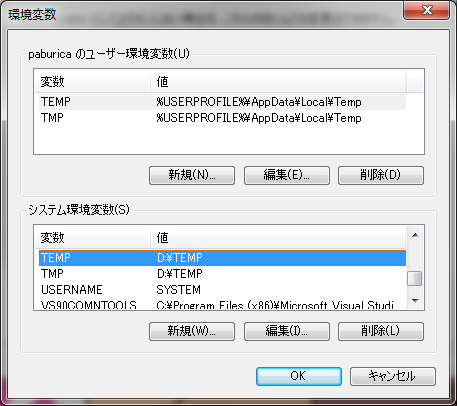Click the 新規(W)... button for system variables
Viewport: 457px width, 406px height.
coord(192,331)
